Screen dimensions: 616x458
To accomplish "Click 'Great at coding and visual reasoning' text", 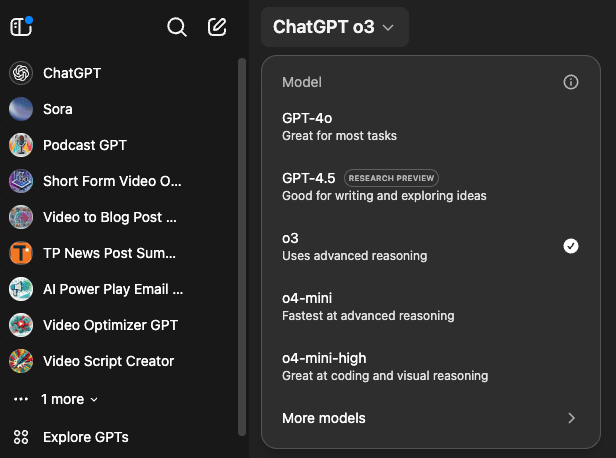I will (x=385, y=376).
